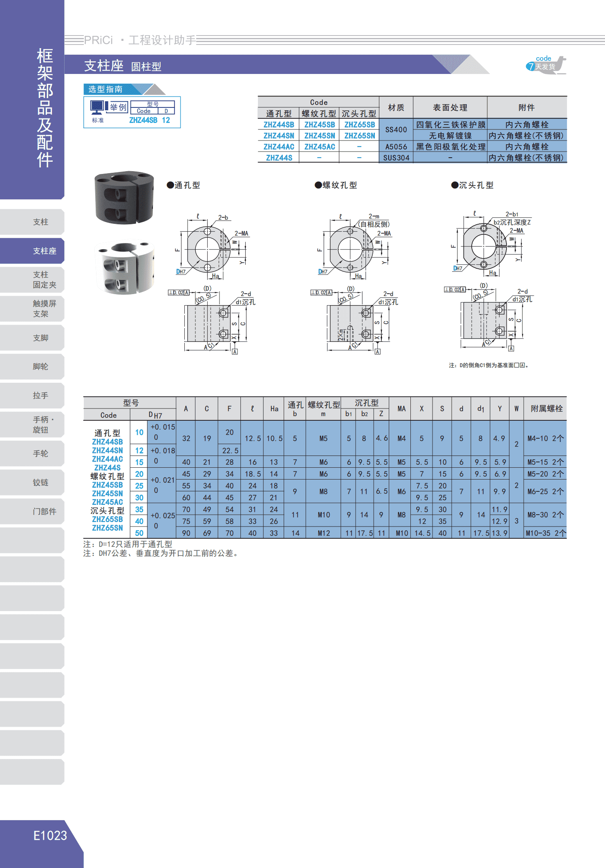
Task: Jump to the 手轮 sidebar tab
Action: tap(32, 453)
